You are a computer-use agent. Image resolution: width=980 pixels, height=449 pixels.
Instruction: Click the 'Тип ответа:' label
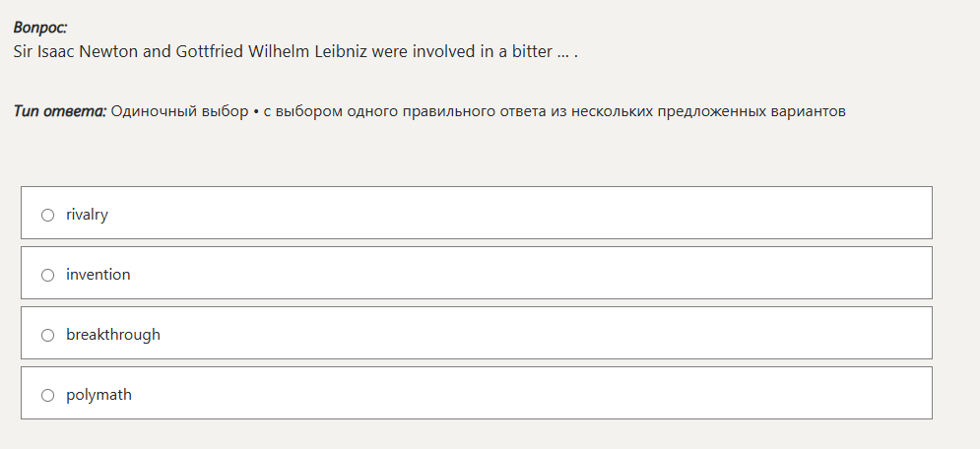coord(60,111)
